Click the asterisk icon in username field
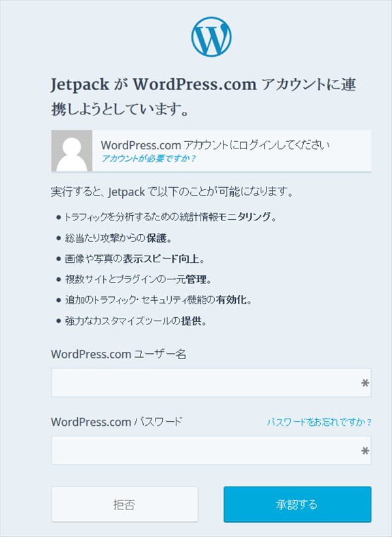The height and width of the screenshot is (537, 392). click(x=365, y=383)
